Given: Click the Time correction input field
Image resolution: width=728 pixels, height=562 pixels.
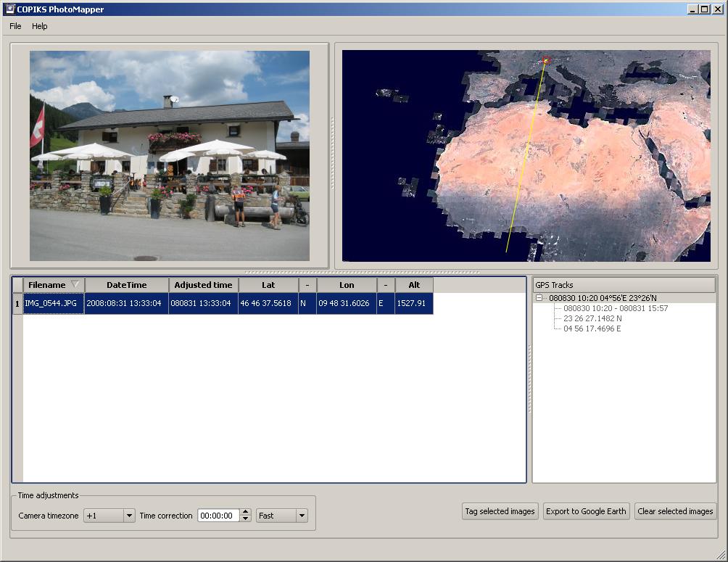Looking at the screenshot, I should 218,516.
